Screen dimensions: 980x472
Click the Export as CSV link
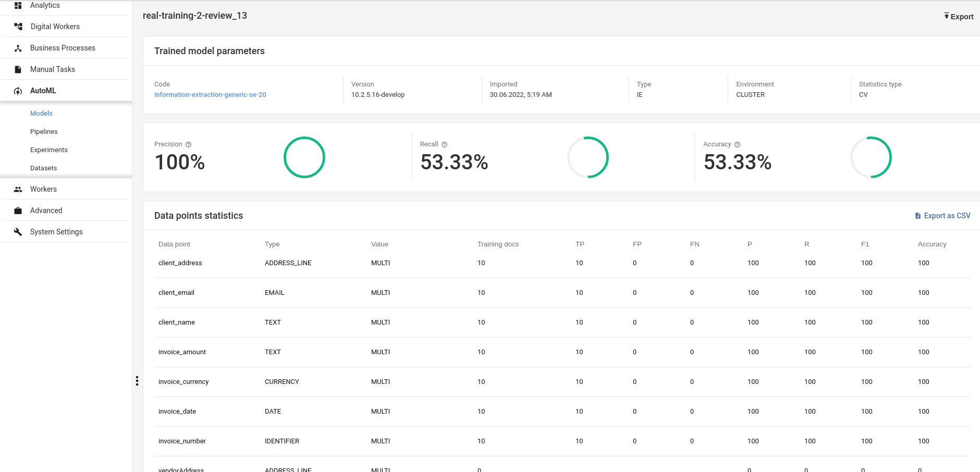click(x=942, y=216)
